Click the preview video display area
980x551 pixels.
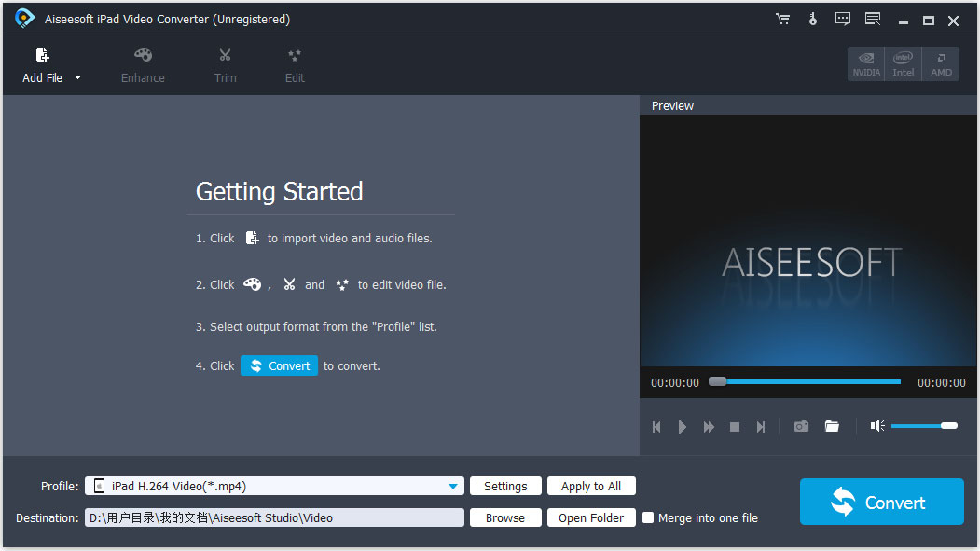(x=808, y=241)
